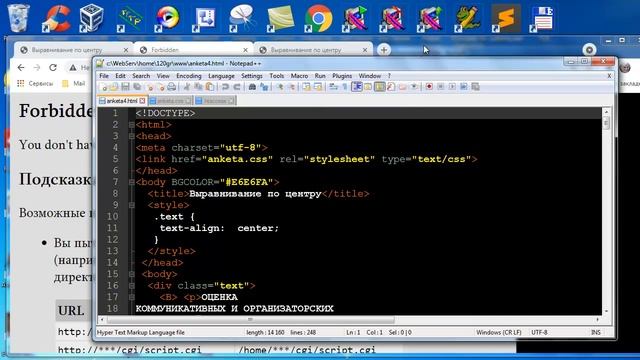
Task: Close the anketa4.html tab with red X
Action: (142, 101)
